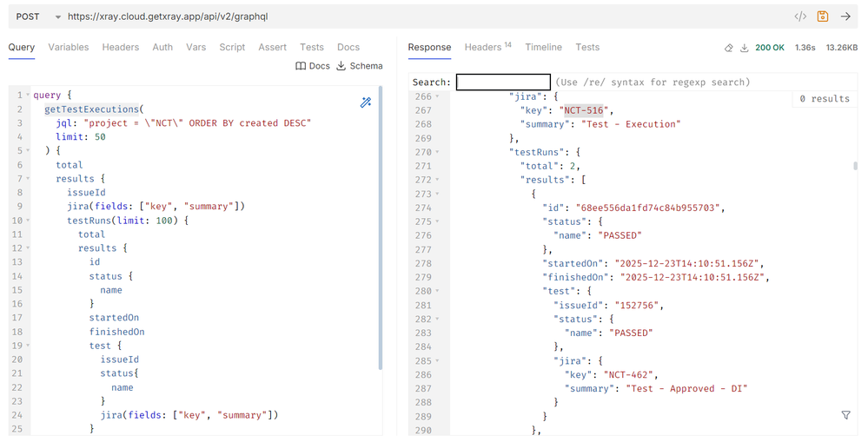This screenshot has height=442, width=868.
Task: Click the "NCT-516" key value
Action: pyautogui.click(x=584, y=110)
